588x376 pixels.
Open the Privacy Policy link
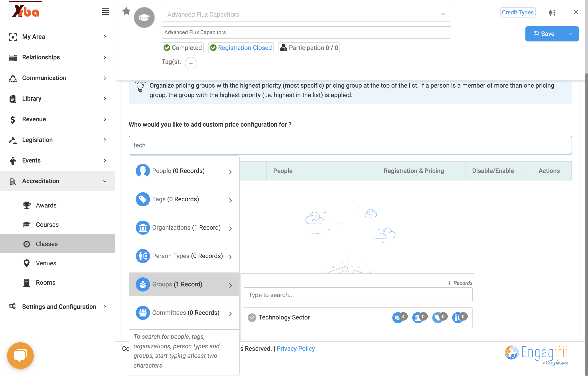coord(296,349)
